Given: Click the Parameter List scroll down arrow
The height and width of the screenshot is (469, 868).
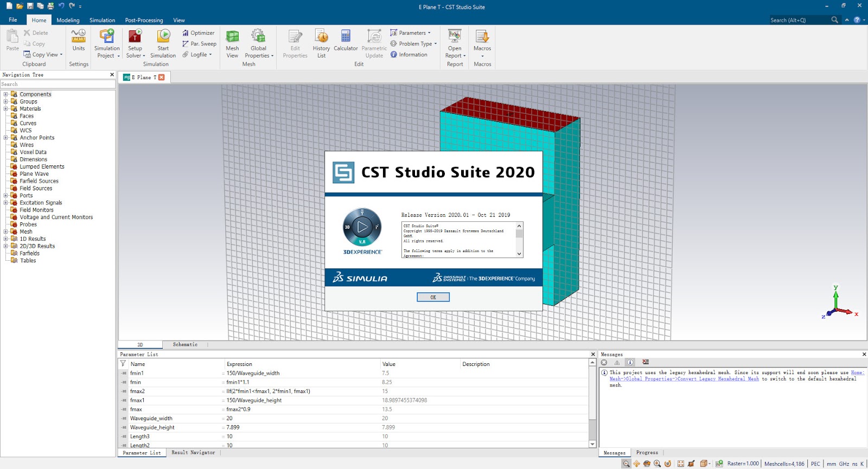Looking at the screenshot, I should [x=592, y=444].
